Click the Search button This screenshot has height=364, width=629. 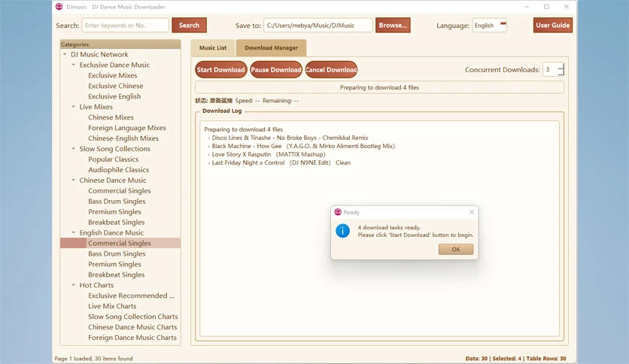coord(189,26)
